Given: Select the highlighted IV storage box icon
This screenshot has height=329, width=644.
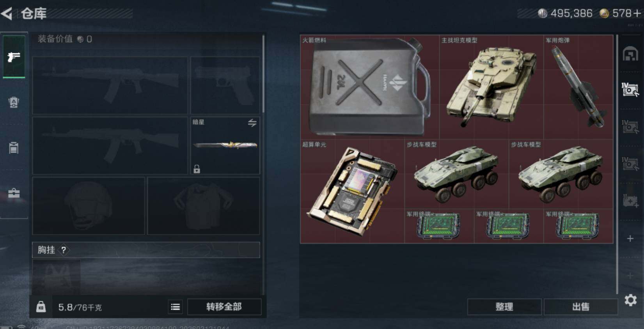Looking at the screenshot, I should coord(630,90).
